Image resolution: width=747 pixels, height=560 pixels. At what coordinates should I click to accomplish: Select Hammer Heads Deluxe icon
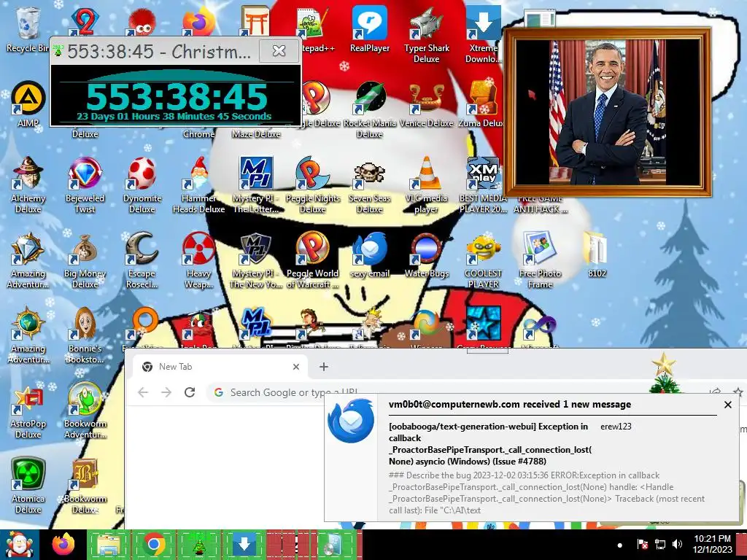click(198, 185)
